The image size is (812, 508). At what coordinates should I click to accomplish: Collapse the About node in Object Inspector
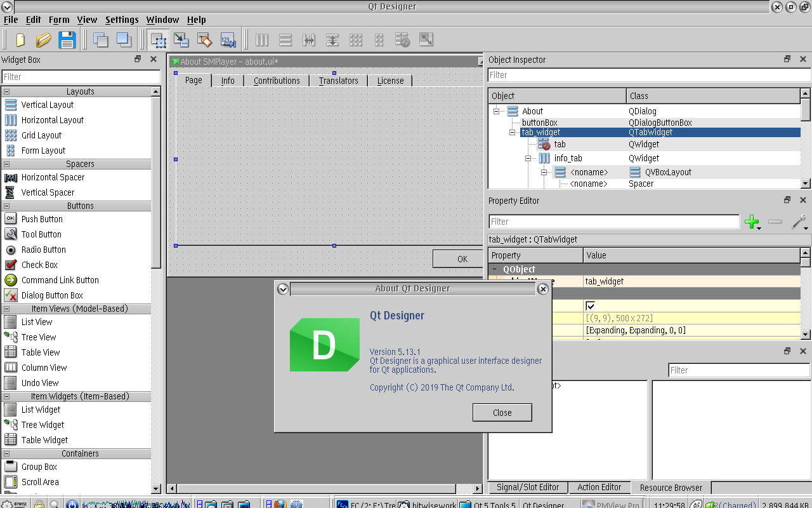(497, 111)
